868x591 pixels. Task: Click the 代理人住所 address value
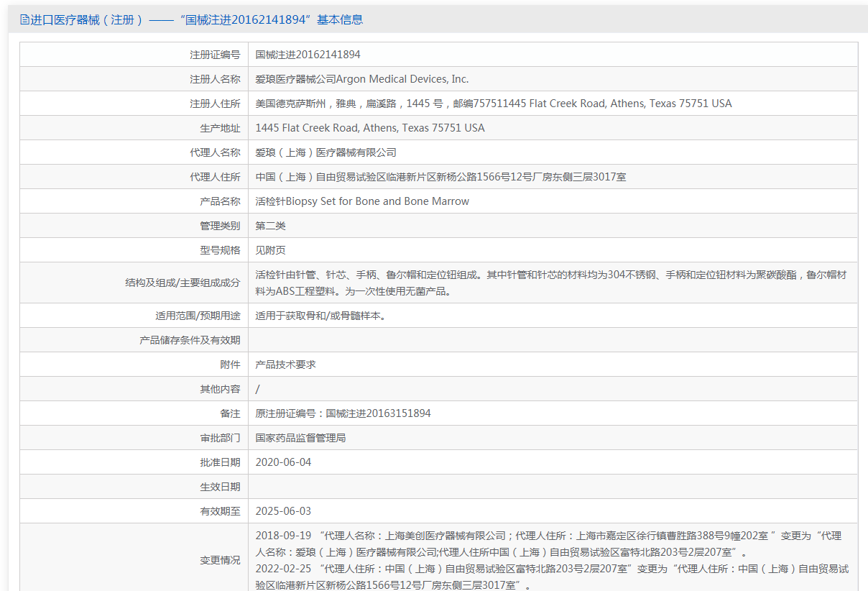[x=440, y=177]
